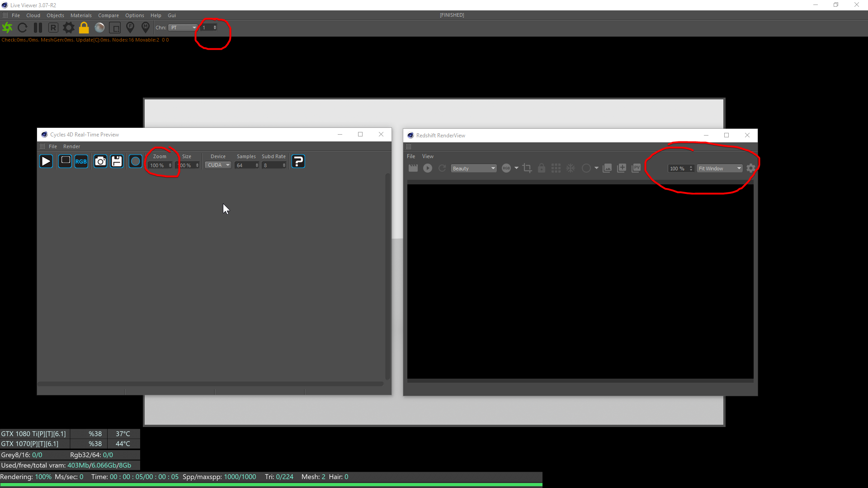Click the camera snapshot icon in Cycles preview

coord(100,161)
